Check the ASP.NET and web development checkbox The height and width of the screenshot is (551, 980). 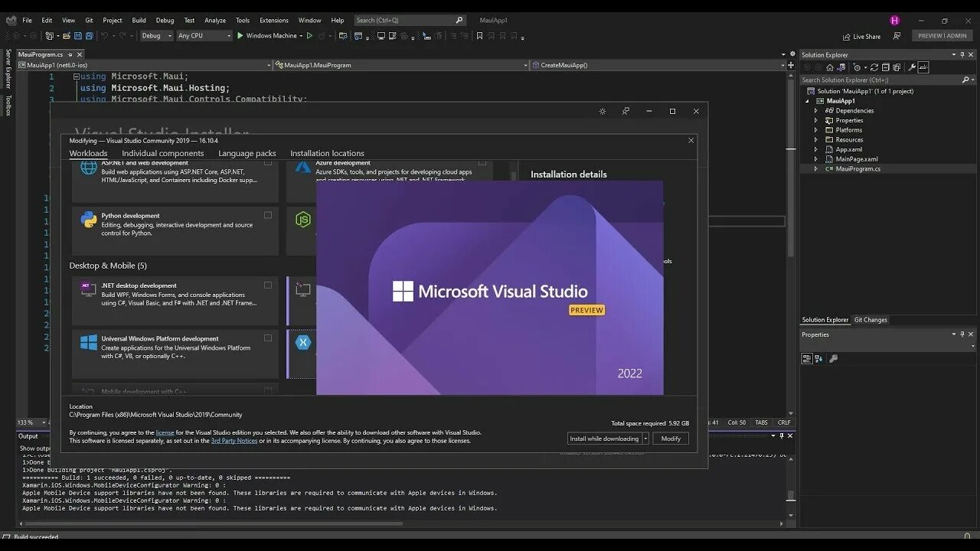pos(268,162)
